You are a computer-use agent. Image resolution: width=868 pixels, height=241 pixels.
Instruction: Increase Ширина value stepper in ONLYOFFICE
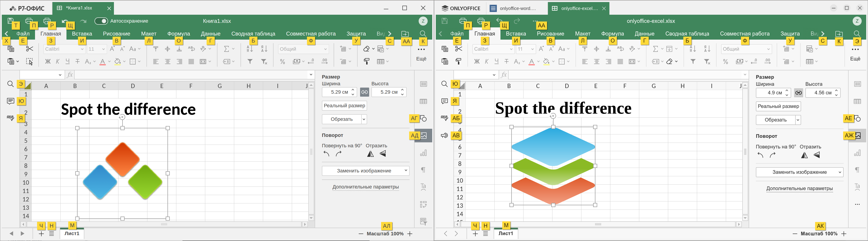[x=787, y=91]
